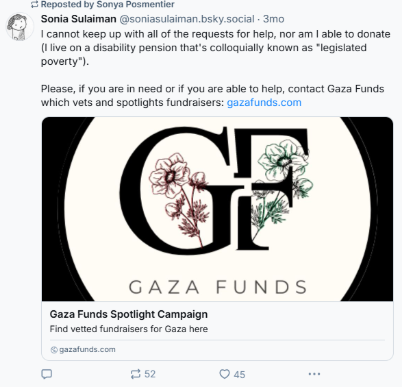Open the blue gazafunds.com link in post text

(x=264, y=102)
